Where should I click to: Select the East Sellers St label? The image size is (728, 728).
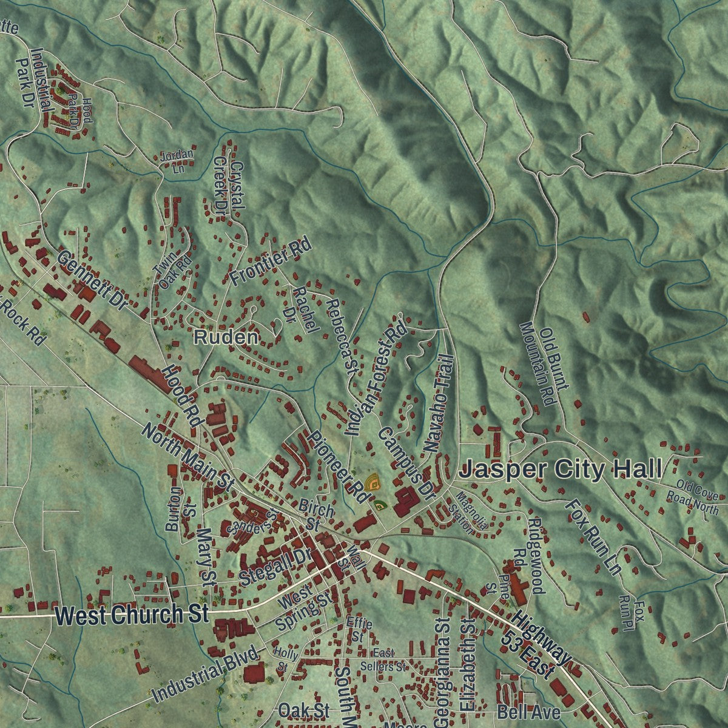(x=382, y=660)
